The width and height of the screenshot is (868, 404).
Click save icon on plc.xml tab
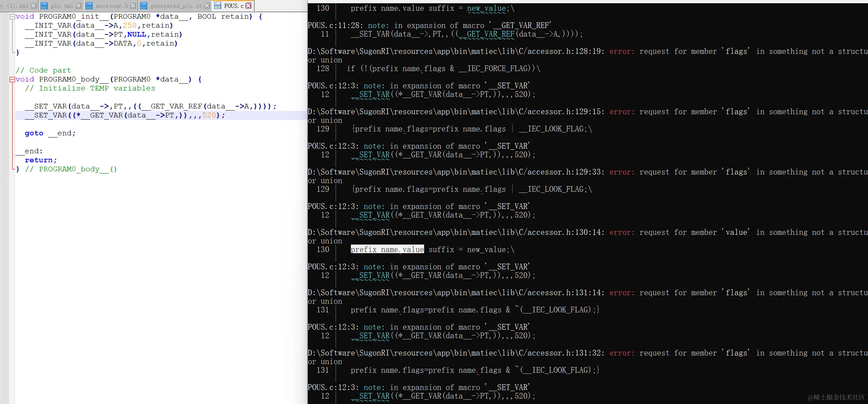pos(44,6)
